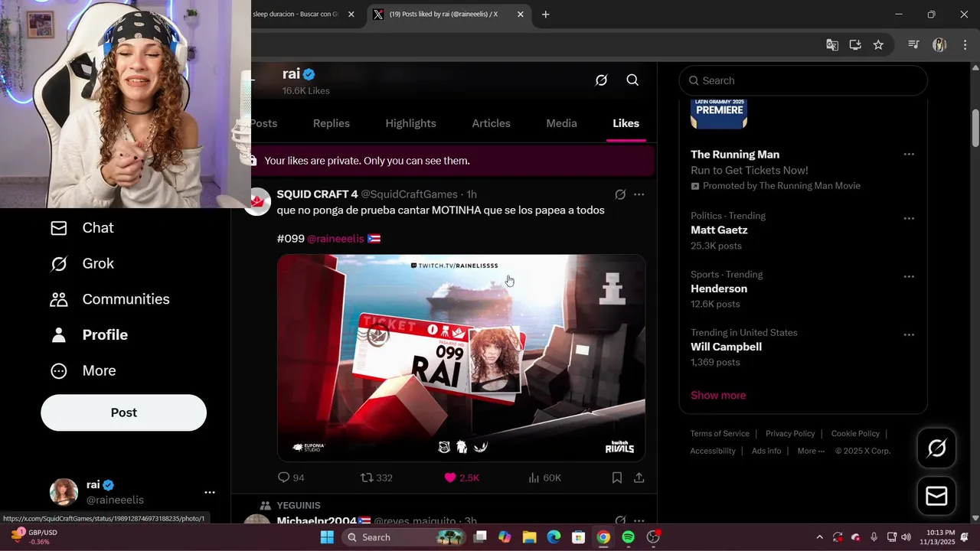
Task: Click the search icon in profile header
Action: [x=632, y=80]
